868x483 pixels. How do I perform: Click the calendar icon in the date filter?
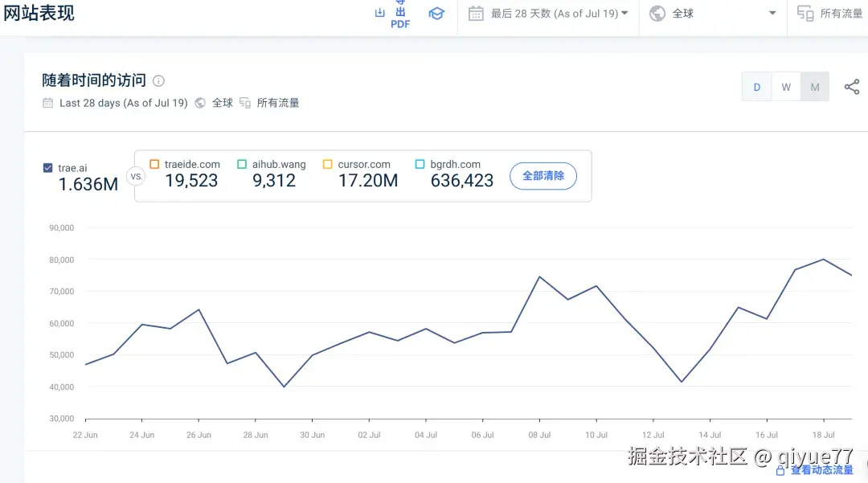point(477,14)
